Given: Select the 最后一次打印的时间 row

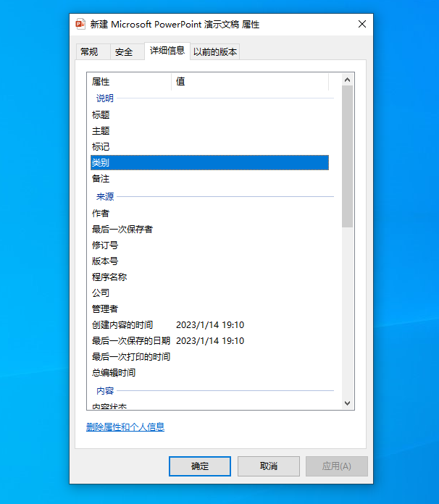Looking at the screenshot, I should (x=209, y=357).
